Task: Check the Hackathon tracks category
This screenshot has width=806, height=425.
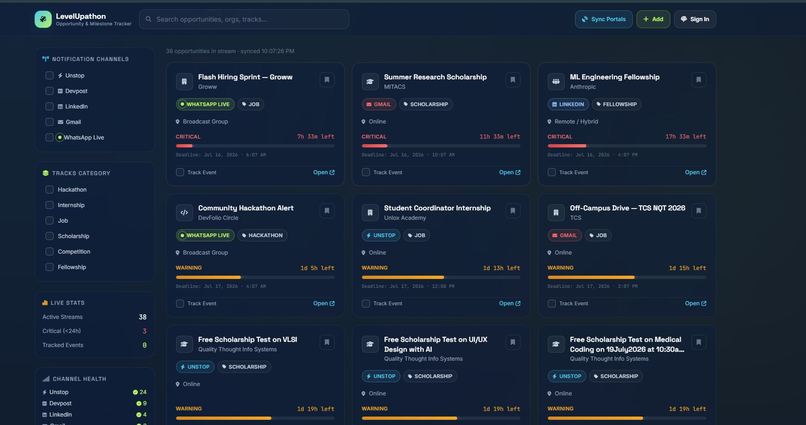Action: [49, 190]
